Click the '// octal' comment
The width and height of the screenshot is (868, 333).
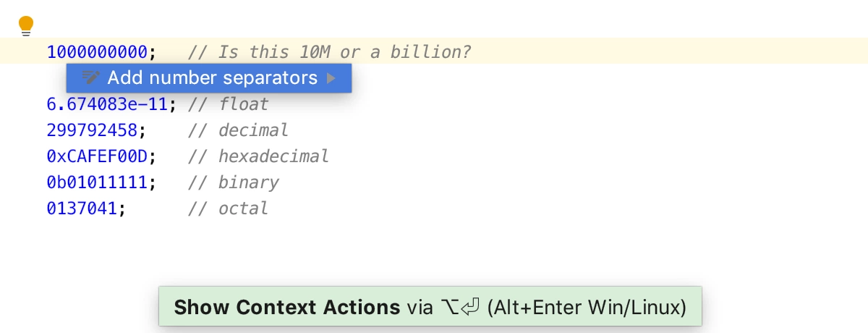pos(228,208)
